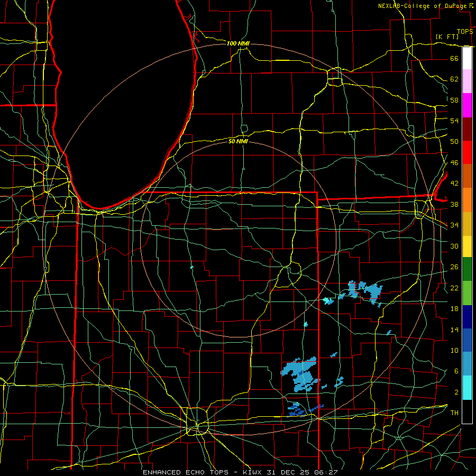Image resolution: width=476 pixels, height=476 pixels.
Task: Click the 50 NMI range ring label
Action: 238,141
